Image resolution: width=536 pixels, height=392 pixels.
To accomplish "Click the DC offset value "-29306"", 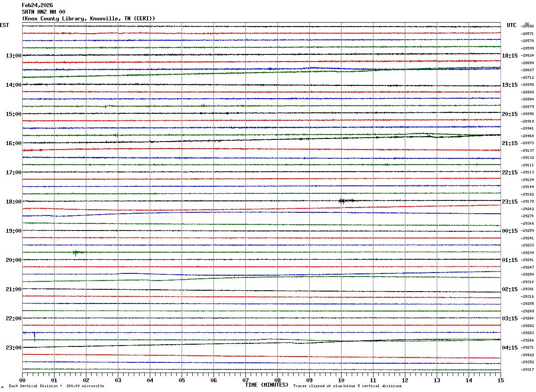I will [x=528, y=223].
